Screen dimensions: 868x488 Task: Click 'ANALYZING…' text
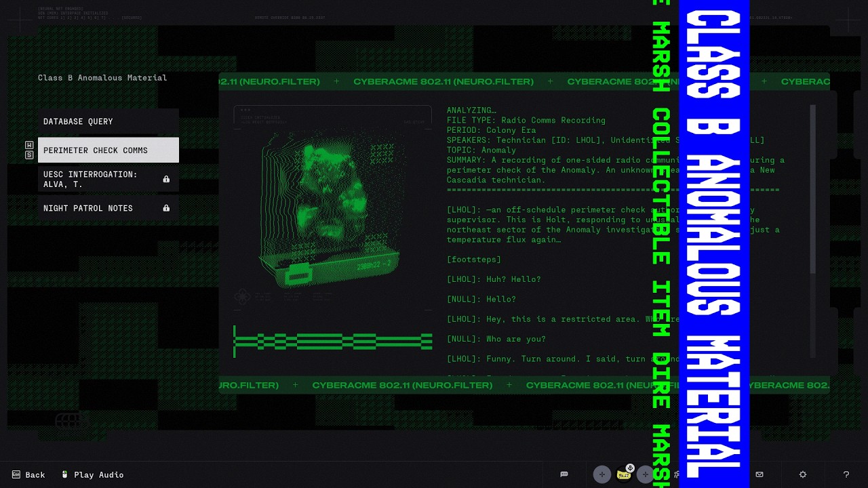[x=471, y=110]
